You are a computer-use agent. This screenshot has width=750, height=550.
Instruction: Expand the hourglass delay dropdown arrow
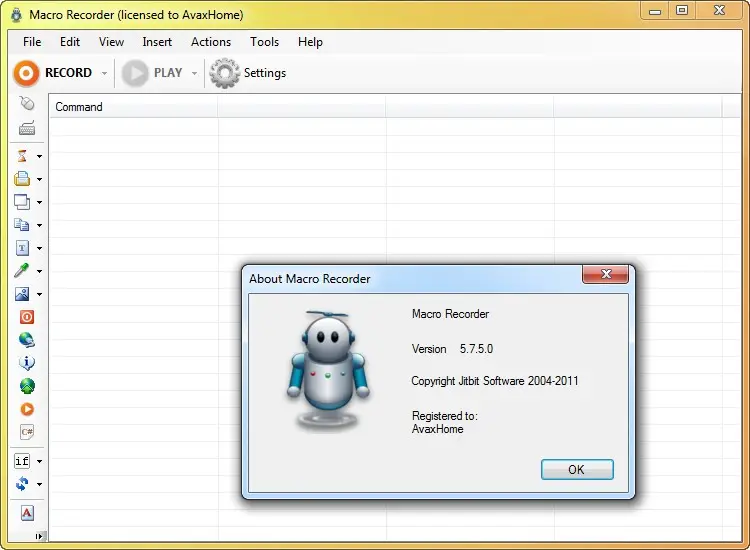point(39,156)
